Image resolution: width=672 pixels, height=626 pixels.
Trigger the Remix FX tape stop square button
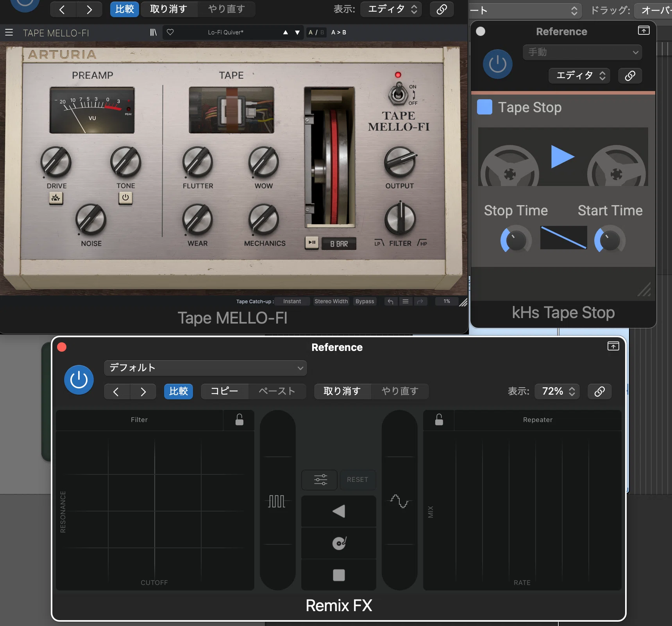click(x=339, y=575)
